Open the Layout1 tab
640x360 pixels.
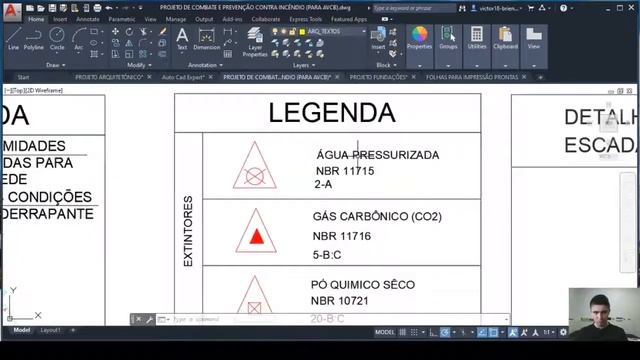50,330
